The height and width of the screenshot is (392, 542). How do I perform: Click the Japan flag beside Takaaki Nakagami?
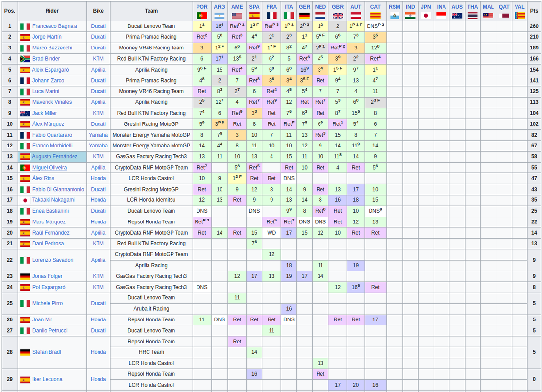pos(25,200)
